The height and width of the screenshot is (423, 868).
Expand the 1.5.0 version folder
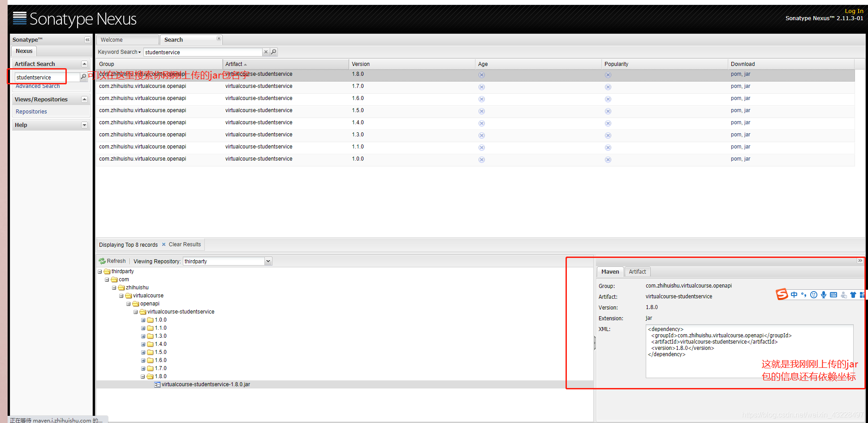tap(143, 353)
